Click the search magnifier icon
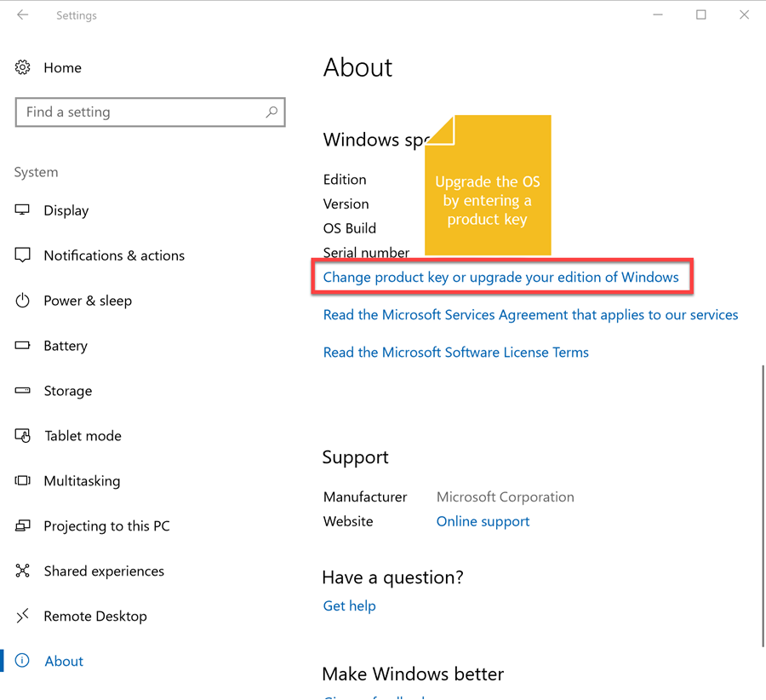Viewport: 766px width, 700px height. click(272, 112)
